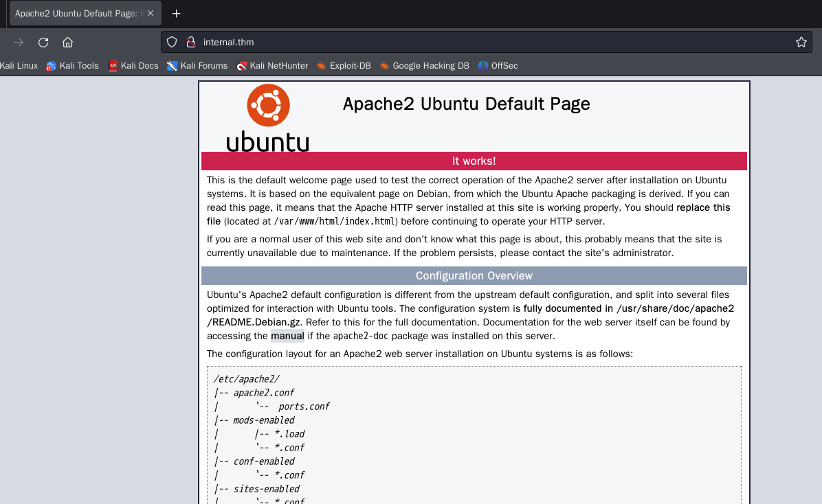Open Kali Forums bookmark
This screenshot has width=822, height=504.
coord(197,66)
